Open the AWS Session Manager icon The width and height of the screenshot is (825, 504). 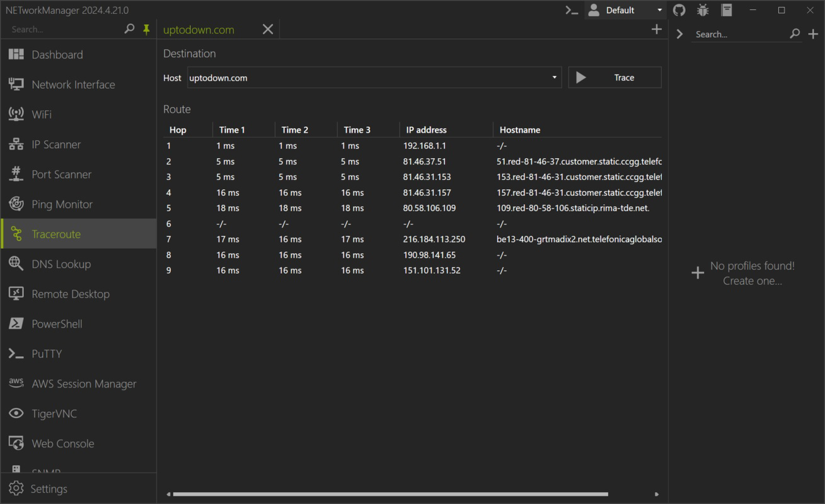[x=16, y=383]
